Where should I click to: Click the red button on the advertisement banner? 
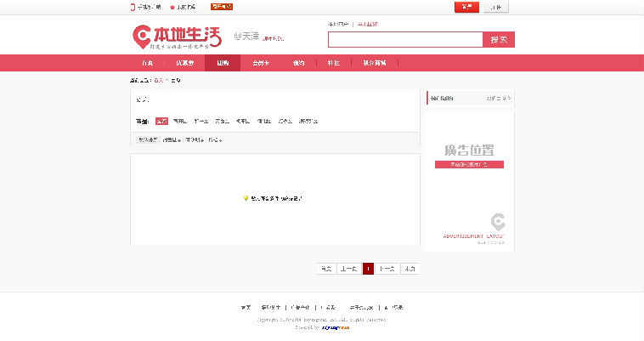coord(469,164)
